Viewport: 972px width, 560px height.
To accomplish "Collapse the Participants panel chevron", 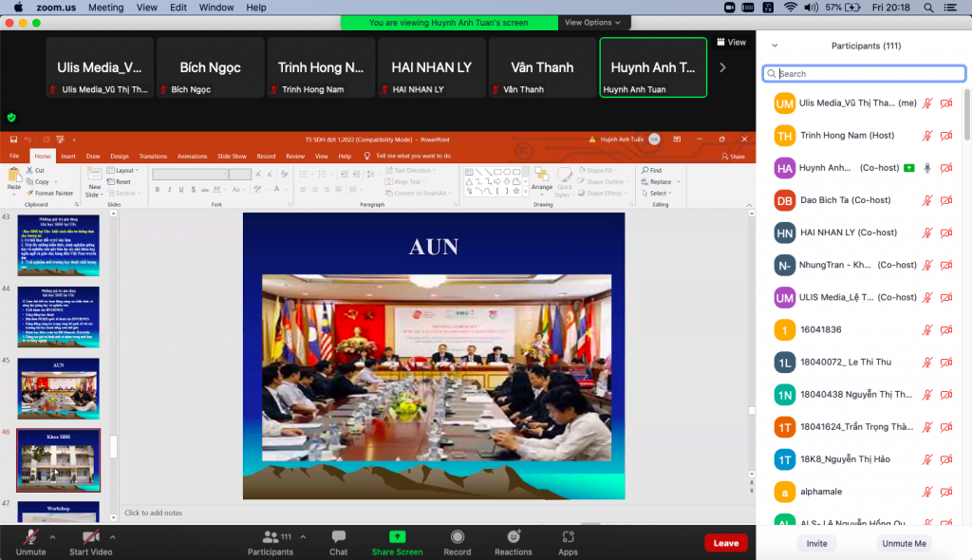I will (775, 46).
